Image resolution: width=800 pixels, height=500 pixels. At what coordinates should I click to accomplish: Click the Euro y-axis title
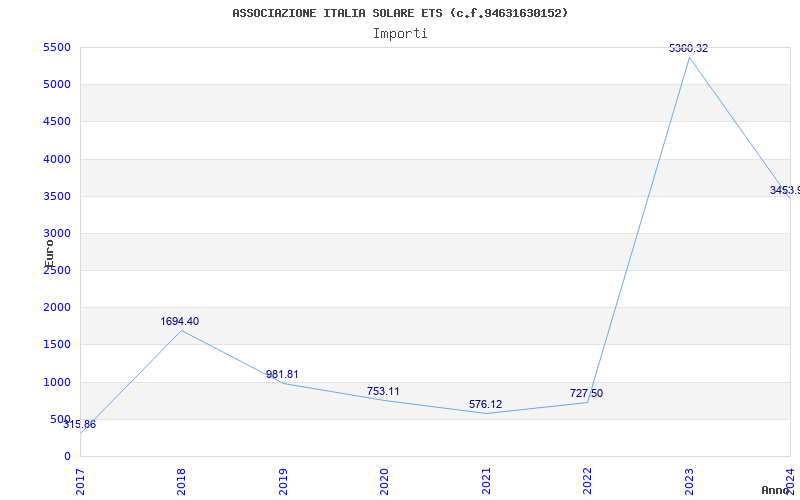coord(49,253)
